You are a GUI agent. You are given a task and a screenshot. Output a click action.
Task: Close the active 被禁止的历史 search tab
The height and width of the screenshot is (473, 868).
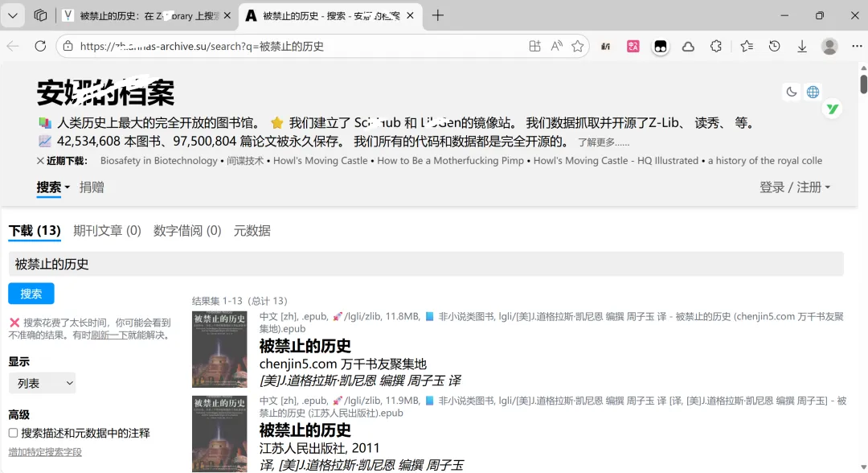point(410,15)
